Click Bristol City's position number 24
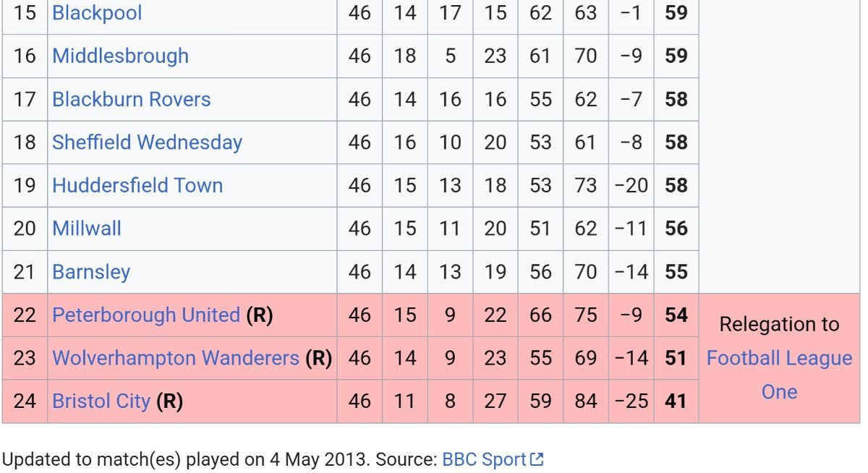This screenshot has height=473, width=868. pyautogui.click(x=25, y=401)
